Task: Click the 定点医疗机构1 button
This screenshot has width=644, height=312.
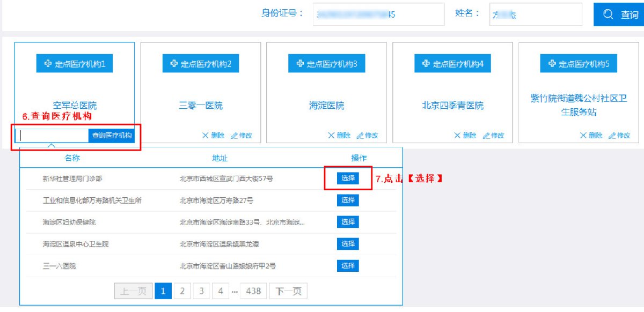Action: tap(75, 64)
